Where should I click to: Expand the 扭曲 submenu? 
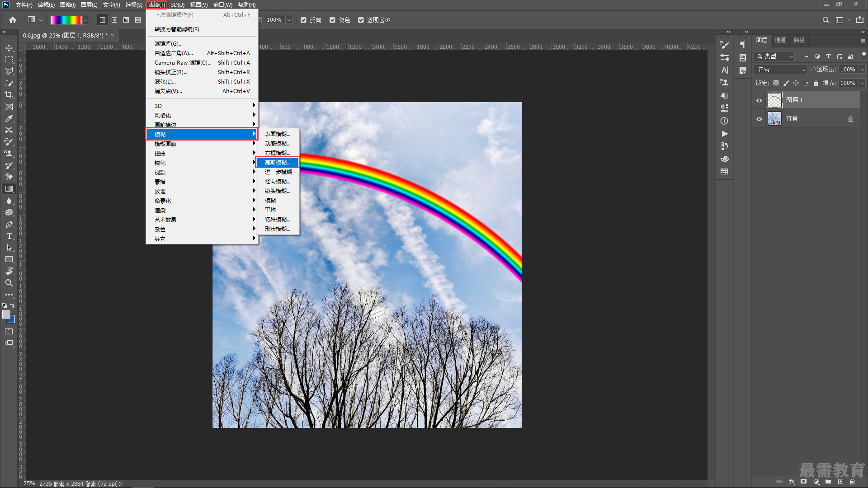(202, 154)
